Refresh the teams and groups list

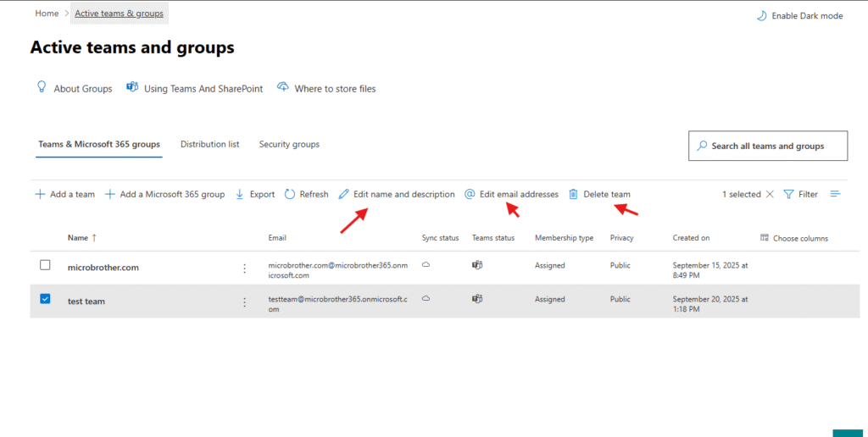306,195
